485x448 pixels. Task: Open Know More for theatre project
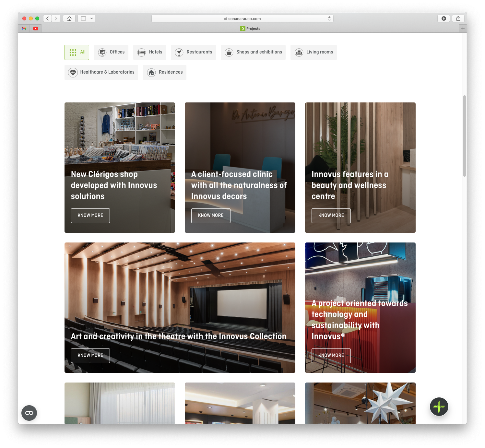(90, 356)
